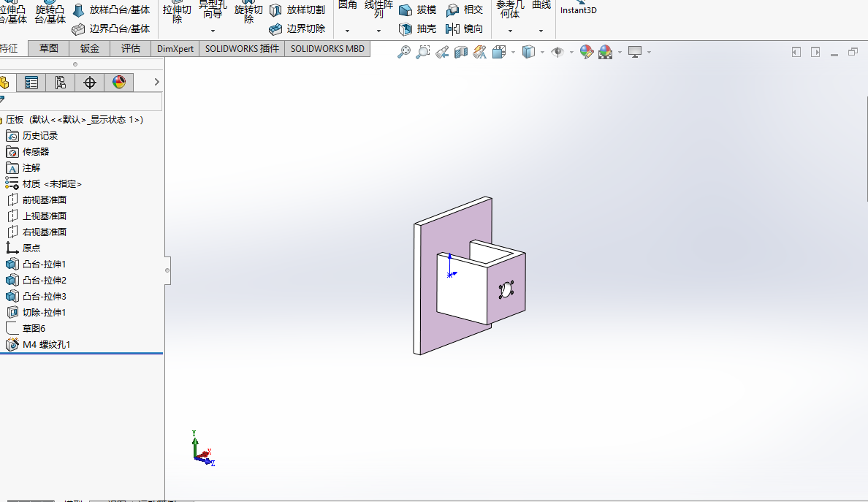Click the 参考几何体 reference geometry button
The width and height of the screenshot is (868, 502).
click(510, 9)
